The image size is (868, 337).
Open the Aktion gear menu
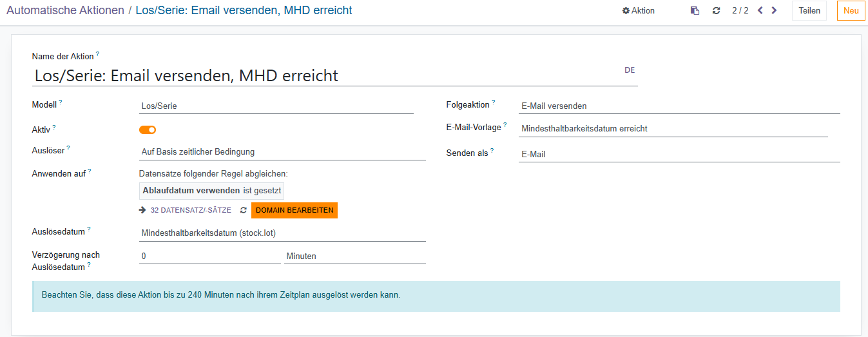click(x=638, y=11)
